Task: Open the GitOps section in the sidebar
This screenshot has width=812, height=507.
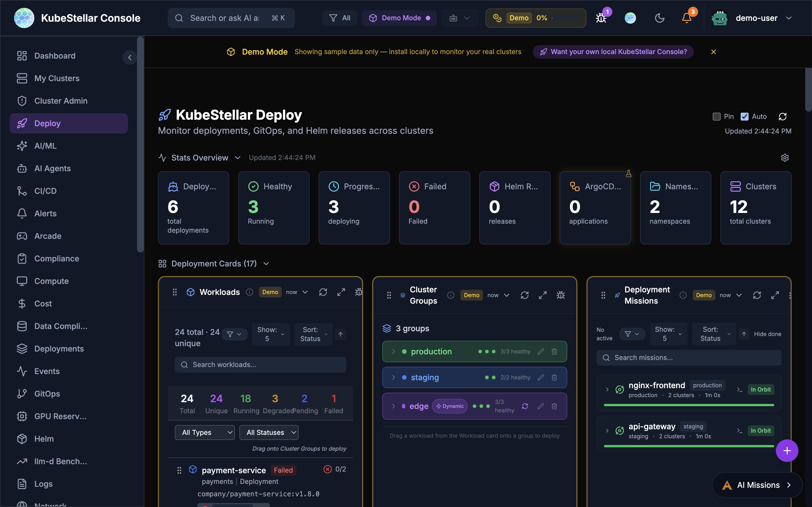Action: (x=47, y=394)
